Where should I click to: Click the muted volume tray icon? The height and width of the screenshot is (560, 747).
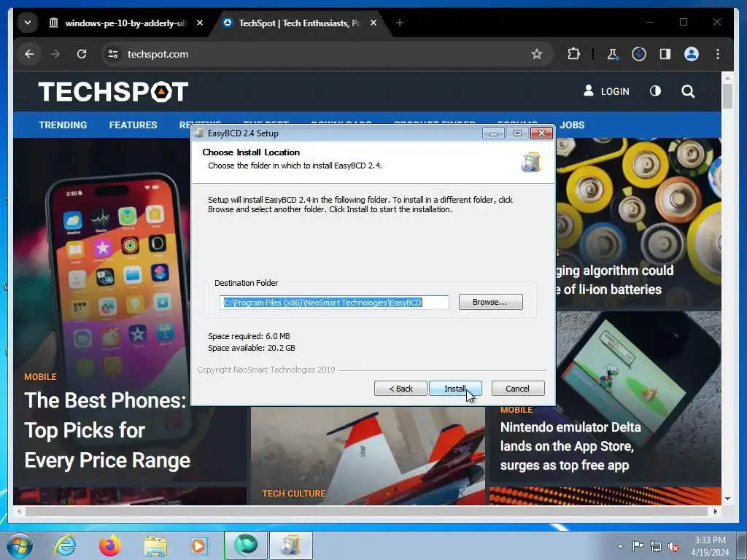coord(673,547)
